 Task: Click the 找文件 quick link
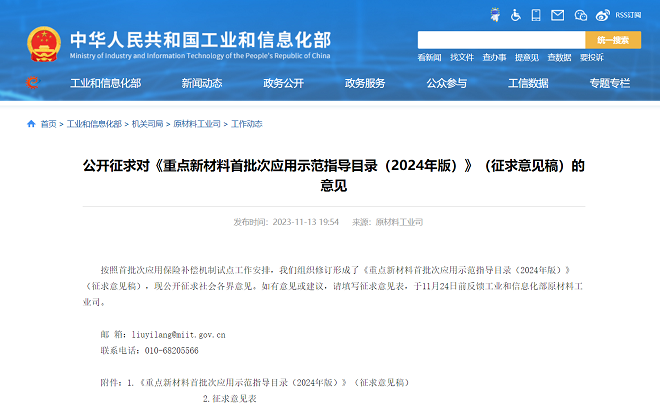click(x=461, y=58)
